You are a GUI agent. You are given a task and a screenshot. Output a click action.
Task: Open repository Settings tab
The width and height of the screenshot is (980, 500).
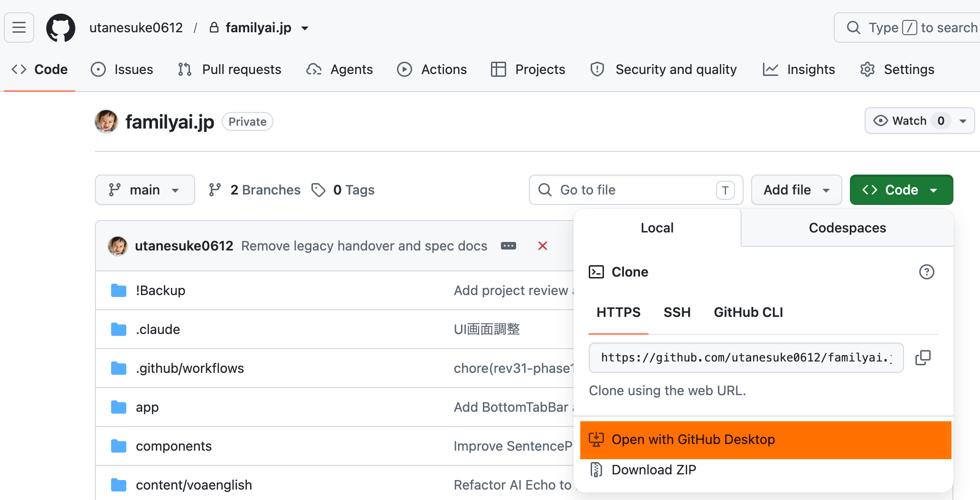click(897, 69)
